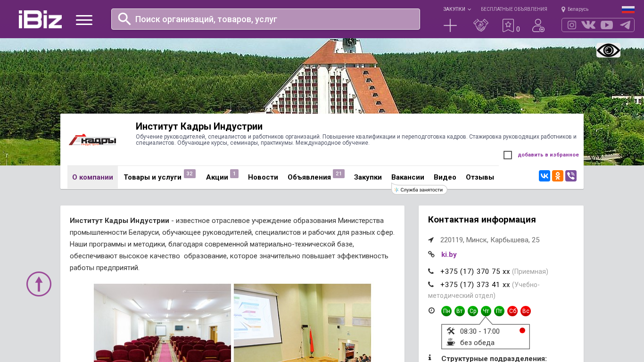The image size is (644, 362).
Task: Open the Telegram icon in header
Action: click(x=625, y=25)
